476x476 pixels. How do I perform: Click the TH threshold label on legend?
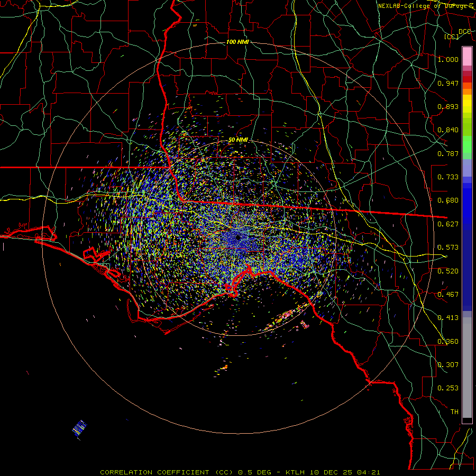pos(454,412)
